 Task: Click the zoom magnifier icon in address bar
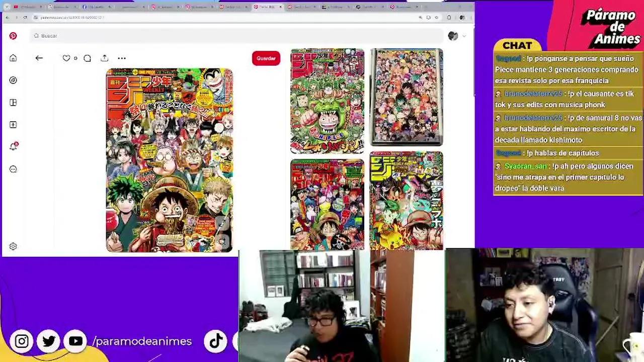(x=421, y=18)
